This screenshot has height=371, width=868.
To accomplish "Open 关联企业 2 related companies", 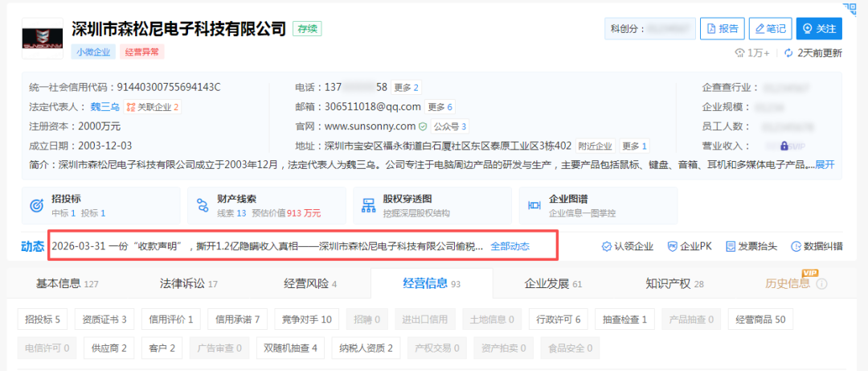I will (152, 107).
